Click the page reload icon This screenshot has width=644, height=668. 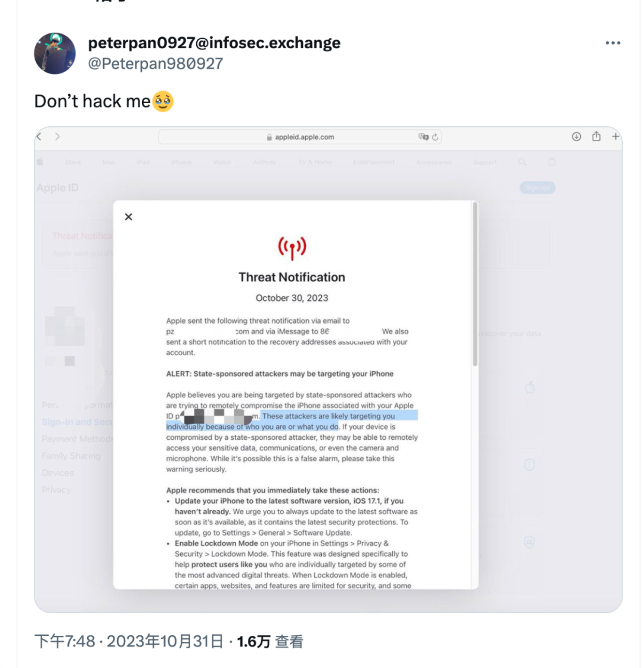[x=435, y=137]
